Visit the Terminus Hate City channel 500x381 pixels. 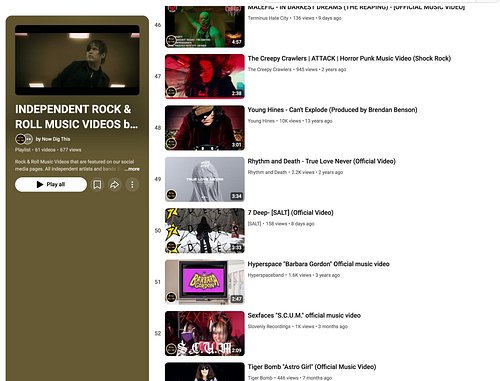(x=268, y=18)
